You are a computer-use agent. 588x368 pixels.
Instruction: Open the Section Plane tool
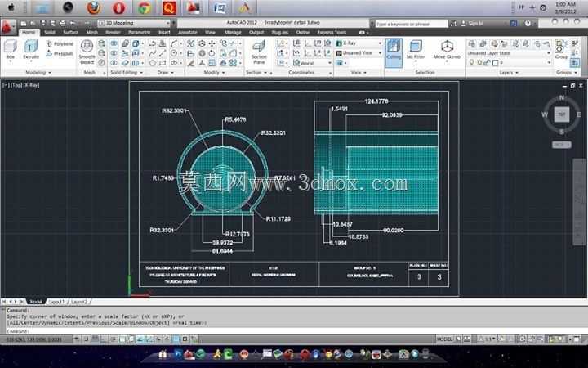(x=259, y=52)
